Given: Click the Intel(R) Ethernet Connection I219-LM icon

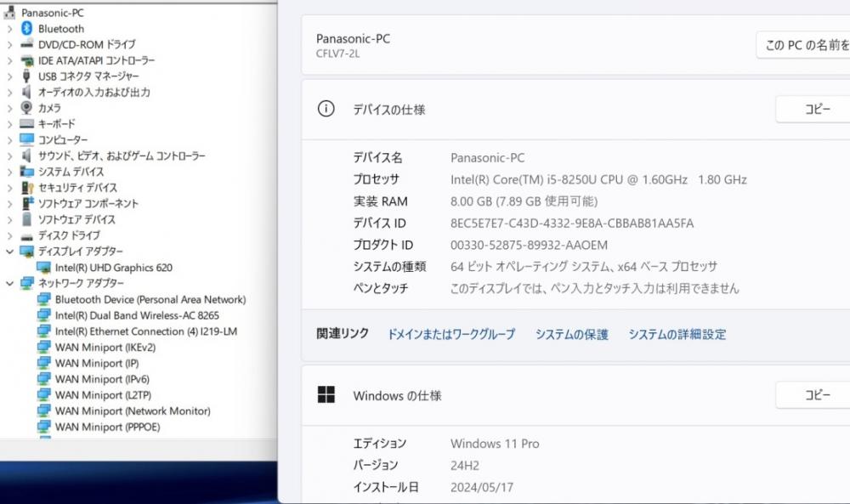Looking at the screenshot, I should pos(44,331).
